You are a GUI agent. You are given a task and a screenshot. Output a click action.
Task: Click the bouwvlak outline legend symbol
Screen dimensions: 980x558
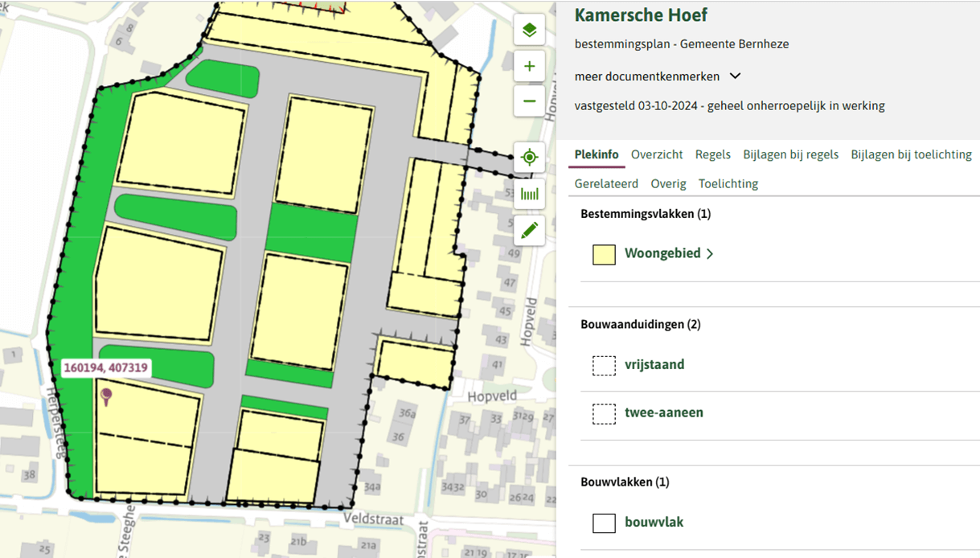pos(604,523)
